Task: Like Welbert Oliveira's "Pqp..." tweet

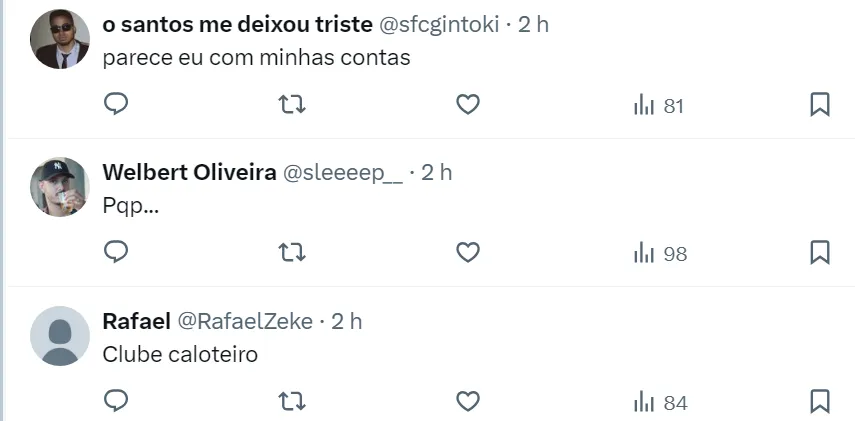Action: pos(467,252)
